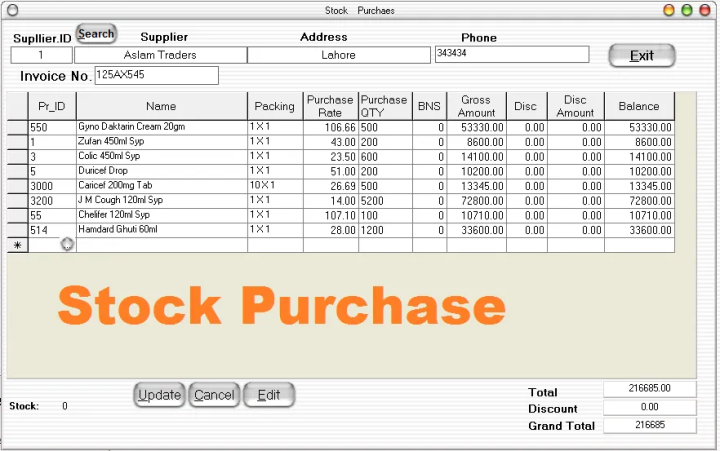Click the Grand Total field 216685

click(649, 425)
